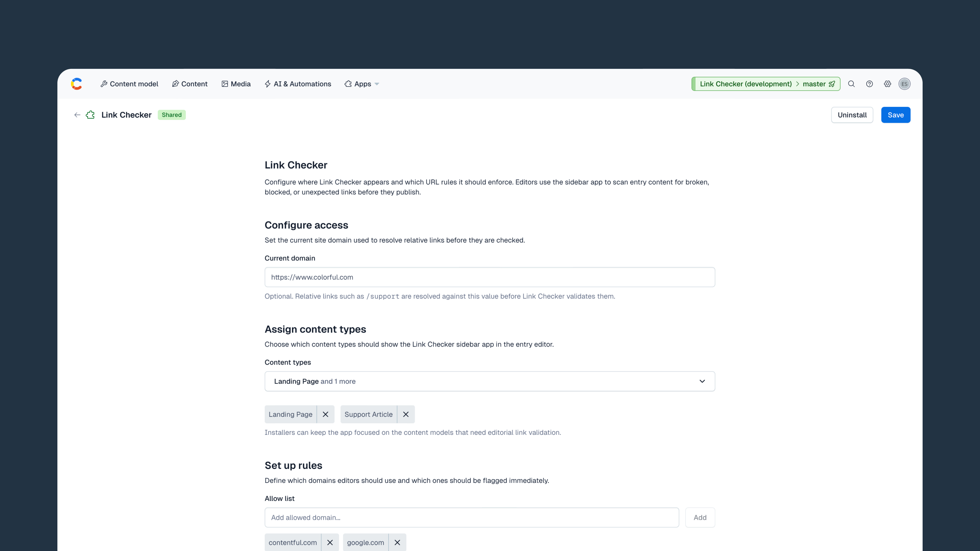Click the Link Checker puzzle icon
The width and height of the screenshot is (980, 551).
click(90, 115)
